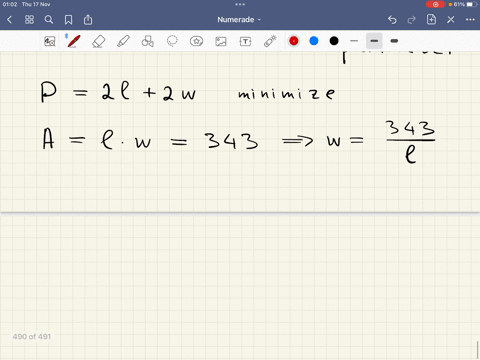Open the three-dot more options menu
480x360 pixels.
pos(470,20)
